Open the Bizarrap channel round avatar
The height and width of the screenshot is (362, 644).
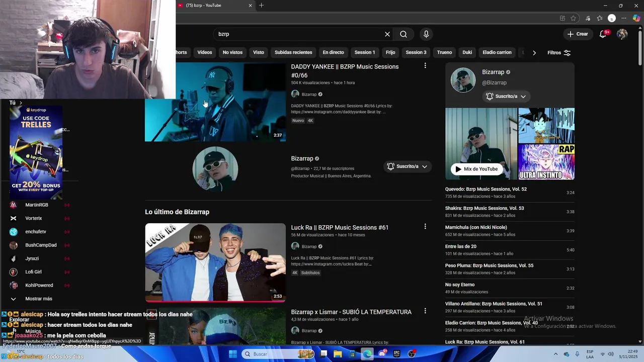point(215,169)
